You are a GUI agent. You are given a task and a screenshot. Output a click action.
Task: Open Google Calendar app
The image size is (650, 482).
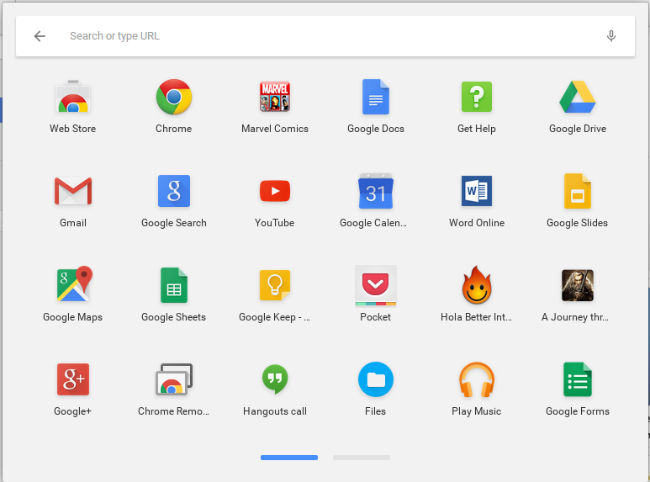[376, 191]
